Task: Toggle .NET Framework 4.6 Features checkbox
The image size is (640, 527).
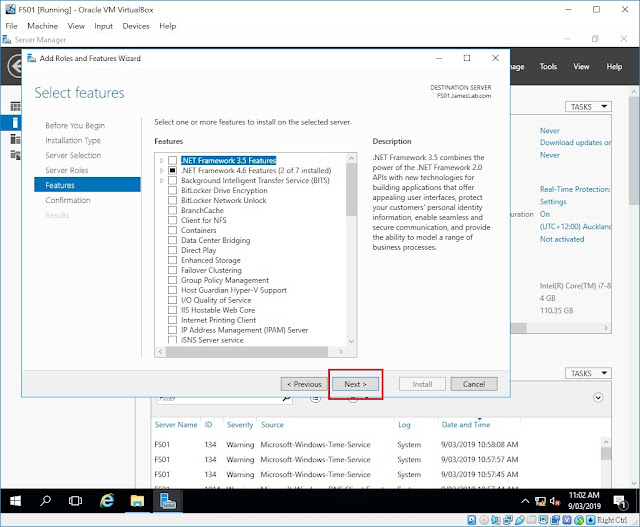Action: [x=173, y=170]
